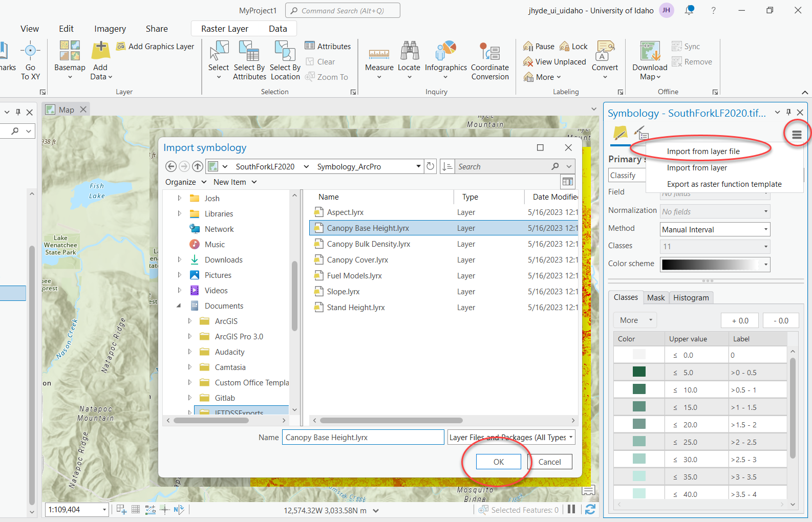Open Select By Location

(285, 60)
